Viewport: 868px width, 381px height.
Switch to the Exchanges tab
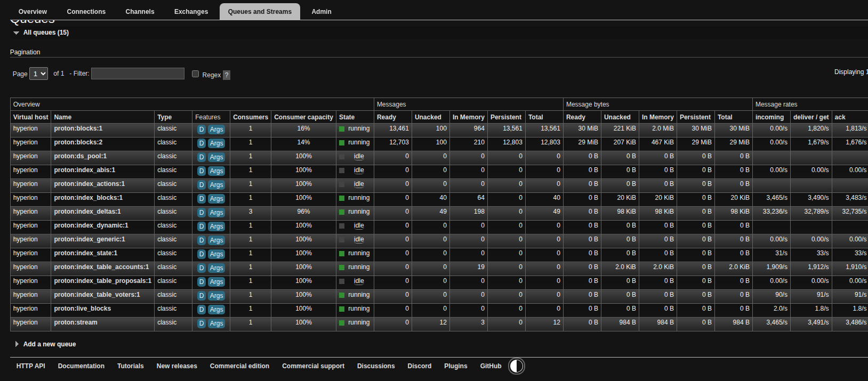click(191, 12)
